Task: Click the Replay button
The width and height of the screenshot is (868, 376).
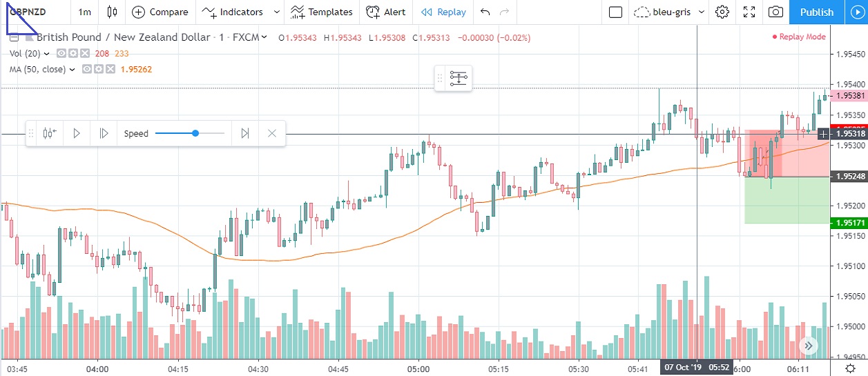Action: pos(443,12)
